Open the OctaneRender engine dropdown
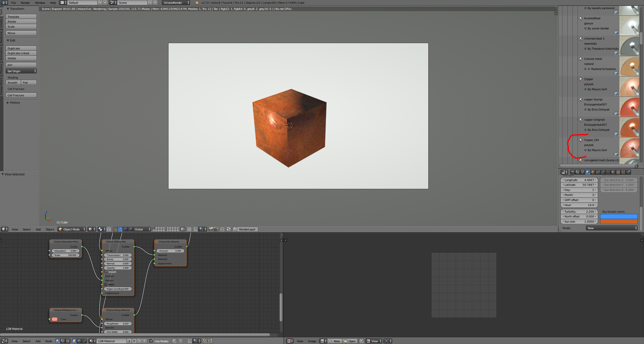Viewport: 644px width, 344px height. click(x=176, y=3)
